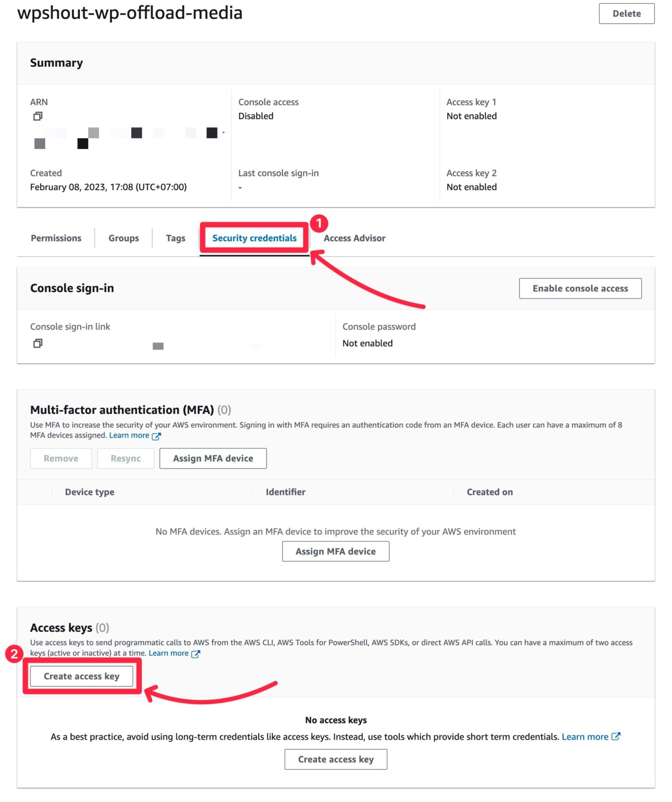Click Create access key at the page bottom
The width and height of the screenshot is (672, 802).
pos(336,759)
